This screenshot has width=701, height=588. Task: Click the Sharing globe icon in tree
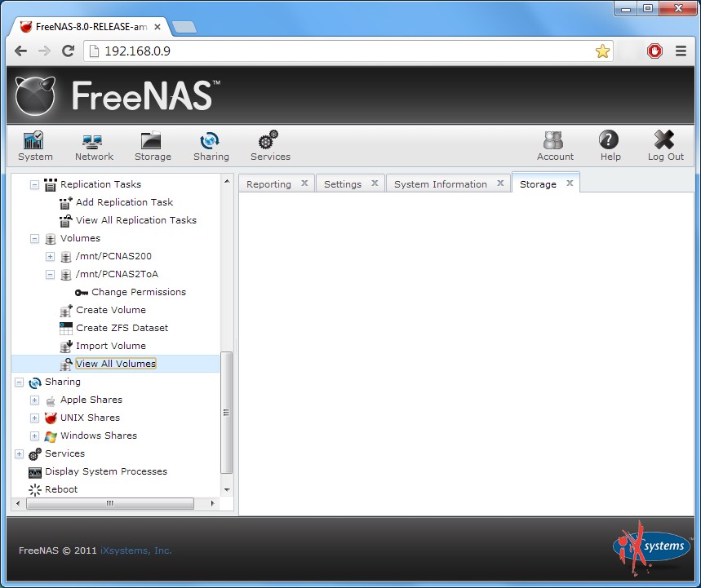click(35, 383)
